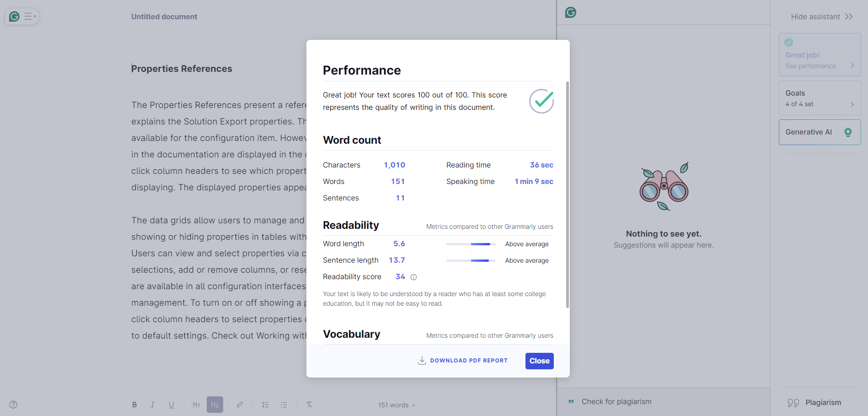Apply bulleted list formatting
This screenshot has width=868, height=416.
pos(284,405)
